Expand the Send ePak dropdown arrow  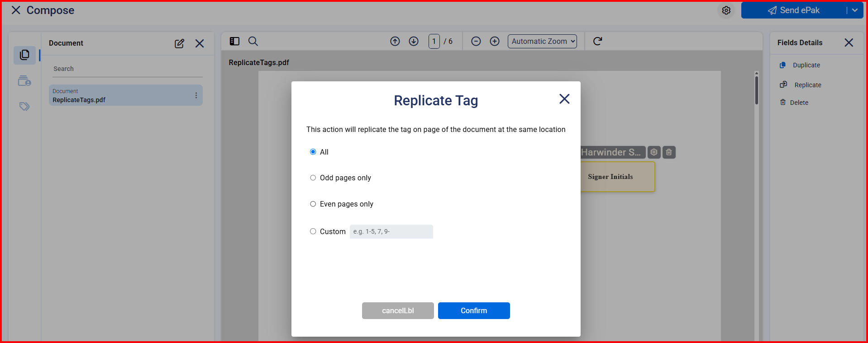(x=854, y=10)
